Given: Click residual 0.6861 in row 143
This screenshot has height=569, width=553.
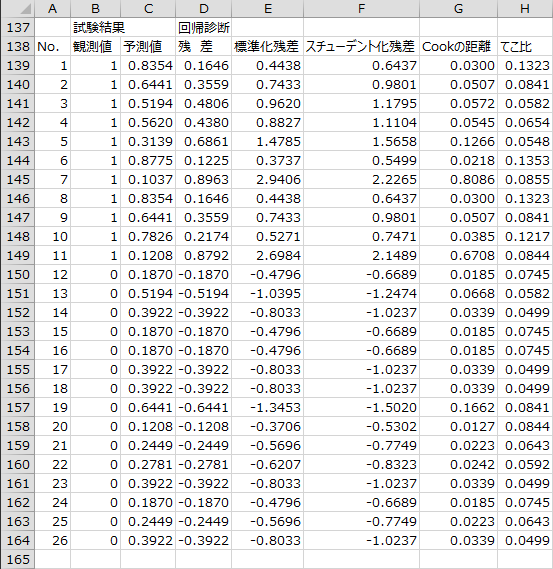Looking at the screenshot, I should [204, 141].
